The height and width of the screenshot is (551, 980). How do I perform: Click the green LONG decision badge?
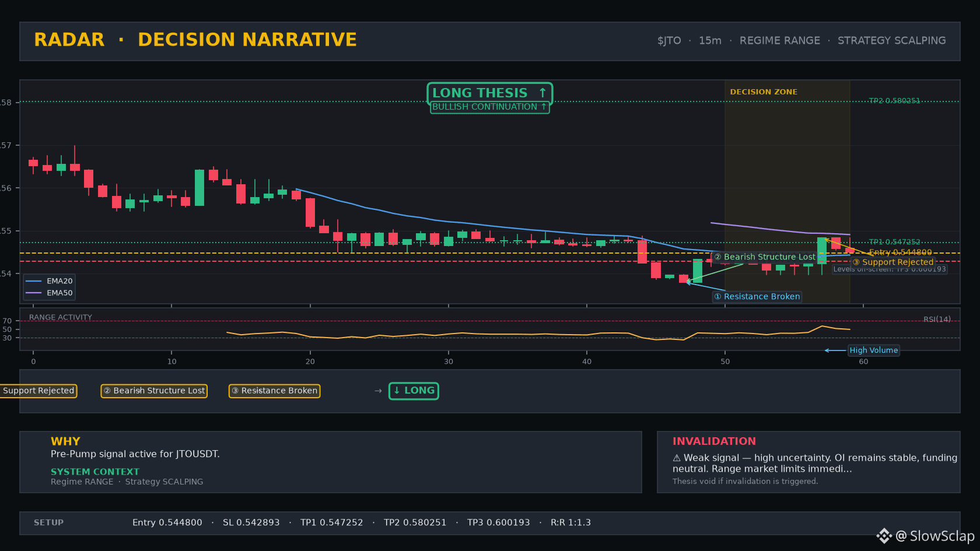414,391
